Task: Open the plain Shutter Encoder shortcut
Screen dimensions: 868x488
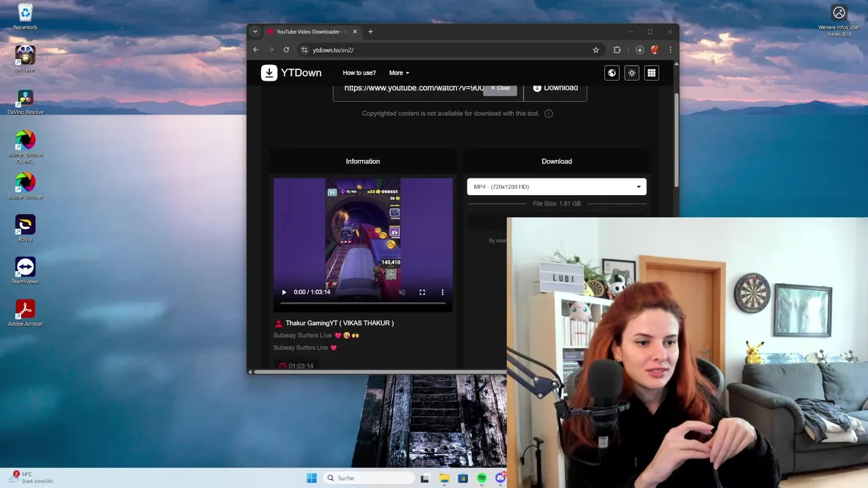Action: 25,182
